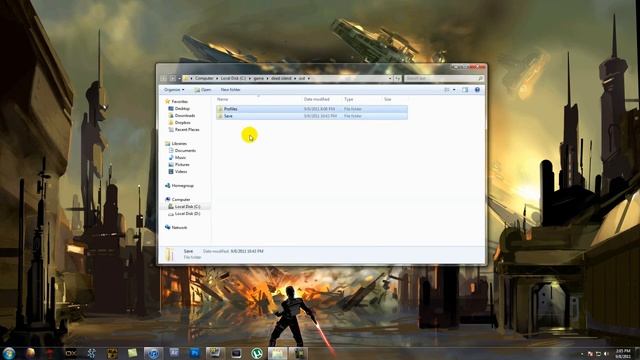Change the view with the views icon

click(x=447, y=90)
